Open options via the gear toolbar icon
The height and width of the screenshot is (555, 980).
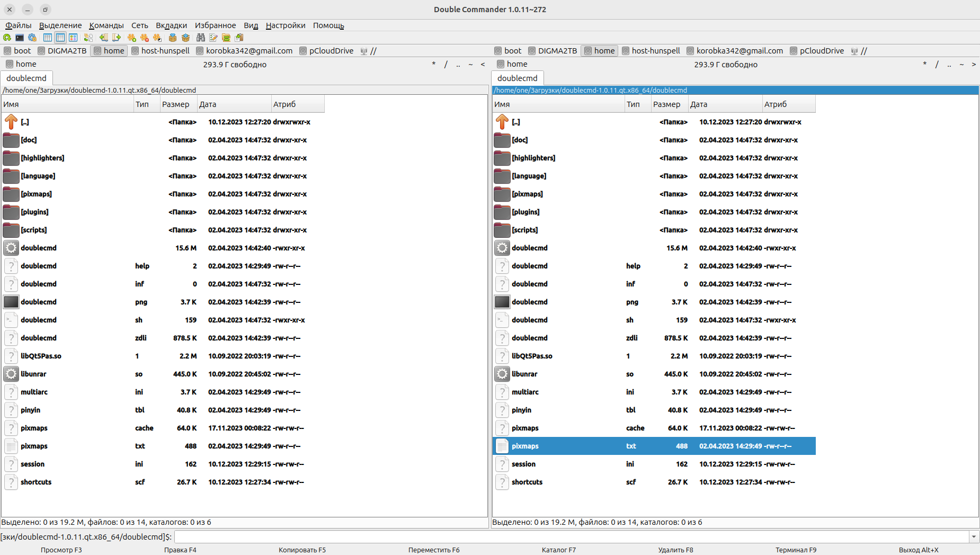[32, 38]
